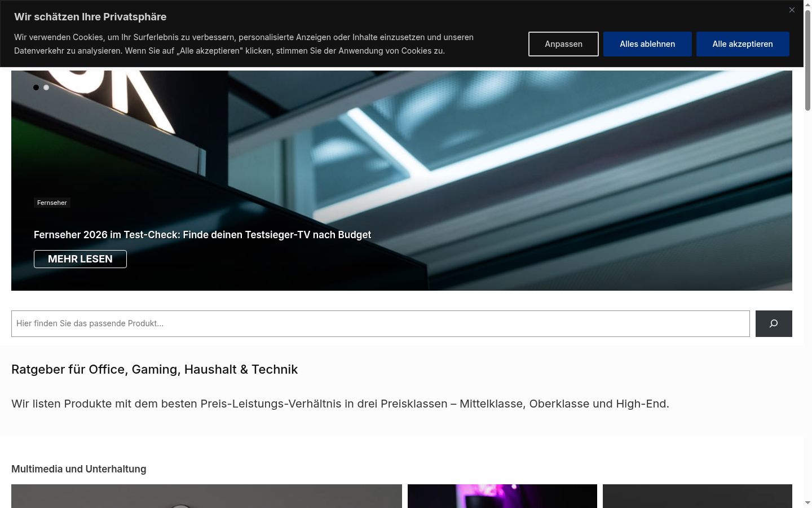Reject all cookies with Alles ablehnen

click(647, 44)
